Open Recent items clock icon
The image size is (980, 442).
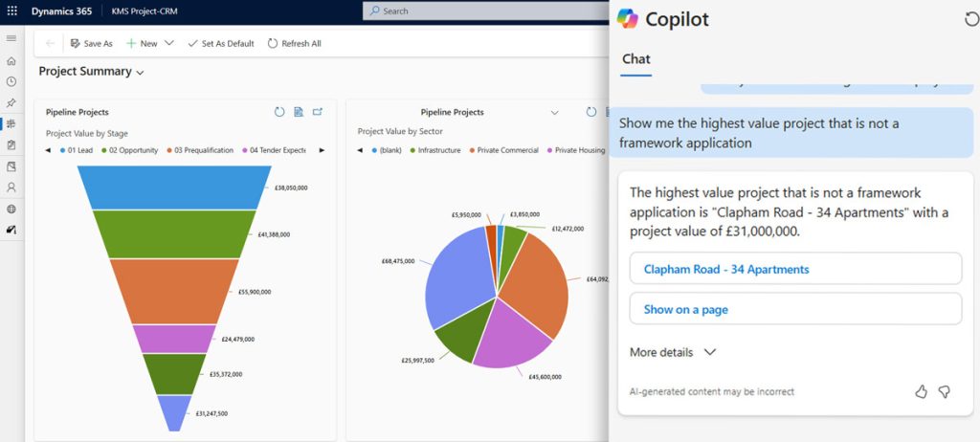(11, 82)
